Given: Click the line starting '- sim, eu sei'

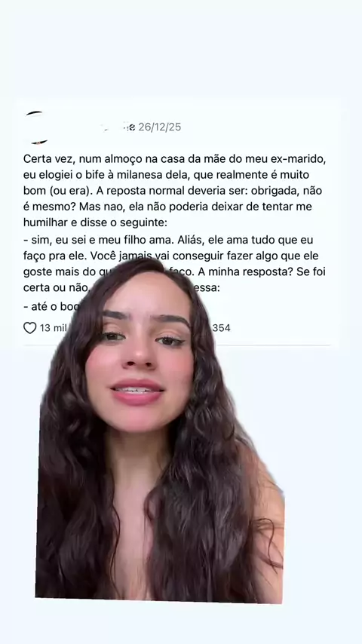Looking at the screenshot, I should 168,240.
